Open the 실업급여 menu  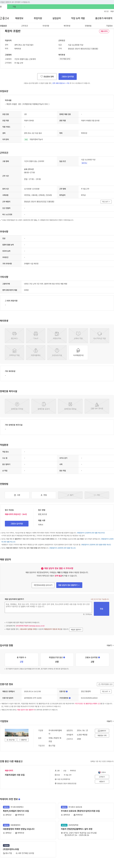(x=57, y=18)
